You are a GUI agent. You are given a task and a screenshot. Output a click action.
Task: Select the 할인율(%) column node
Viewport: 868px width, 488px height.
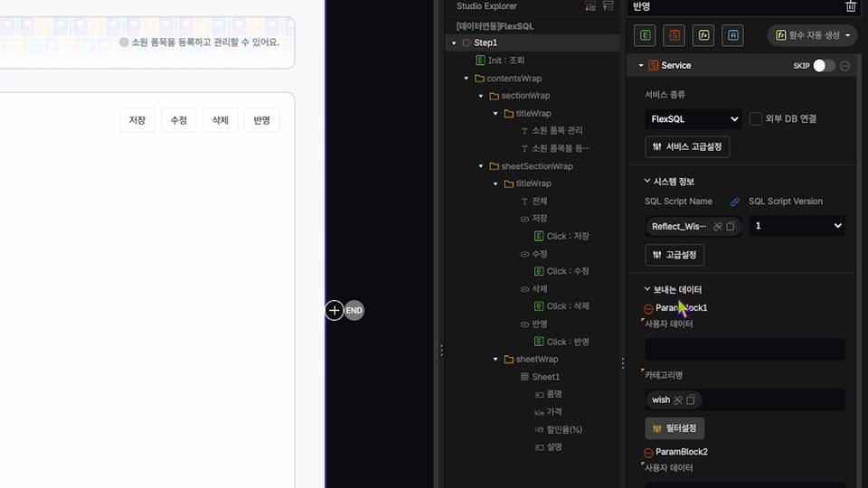(x=559, y=429)
